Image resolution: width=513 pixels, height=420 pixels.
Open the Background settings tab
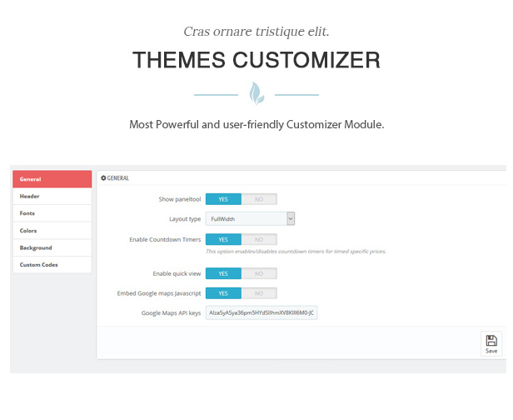tap(52, 247)
